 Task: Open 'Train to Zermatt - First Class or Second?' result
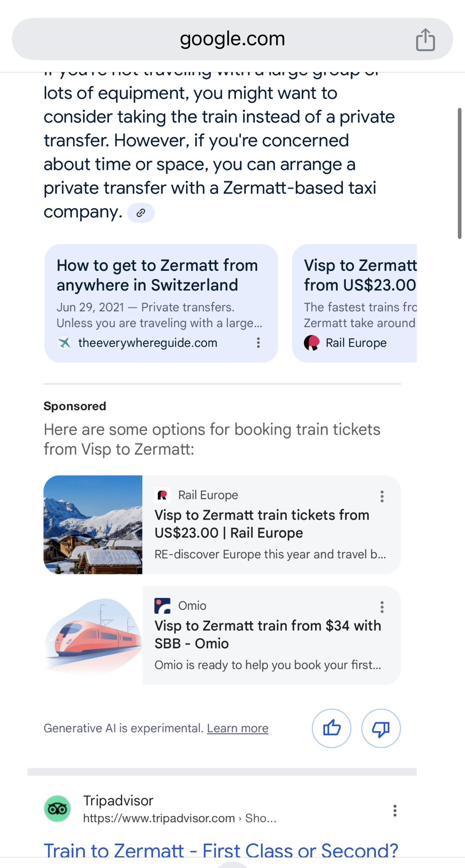coord(221,849)
